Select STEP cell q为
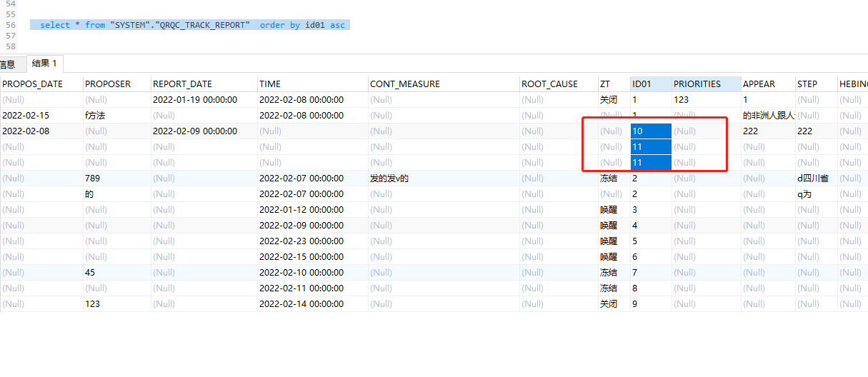This screenshot has height=377, width=868. click(816, 193)
